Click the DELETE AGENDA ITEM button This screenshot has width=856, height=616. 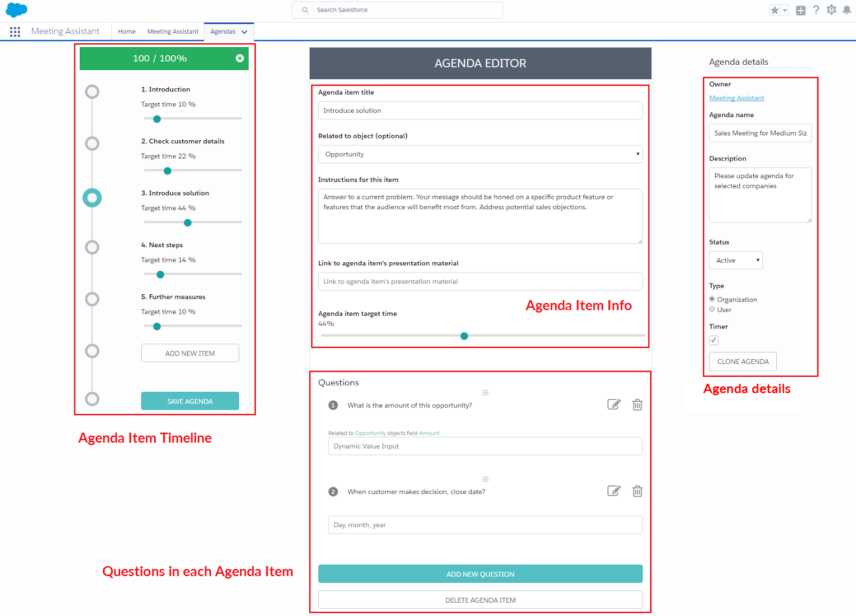tap(480, 600)
